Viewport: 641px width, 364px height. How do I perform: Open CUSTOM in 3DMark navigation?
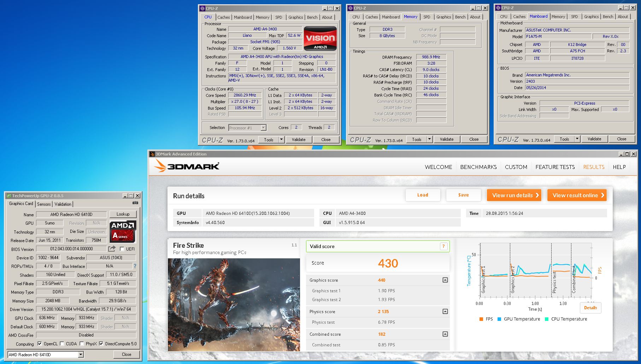point(516,167)
